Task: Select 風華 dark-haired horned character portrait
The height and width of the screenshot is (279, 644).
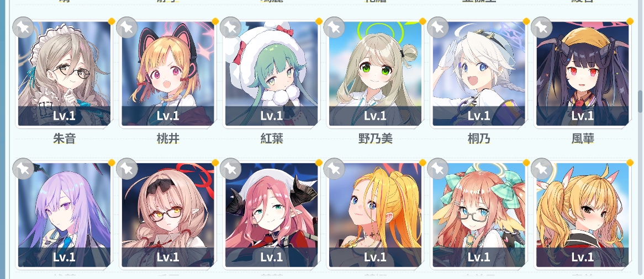Action: (x=582, y=74)
